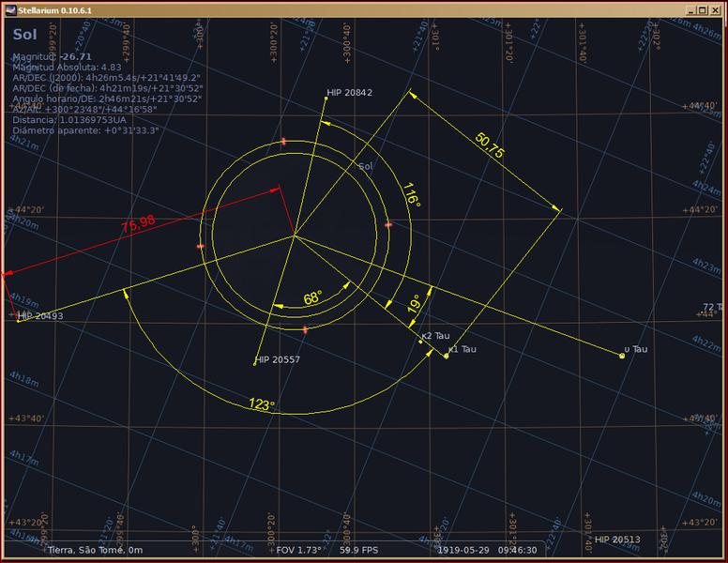The height and width of the screenshot is (563, 728).
Task: Click the red marker below the solar circle
Action: click(x=306, y=329)
